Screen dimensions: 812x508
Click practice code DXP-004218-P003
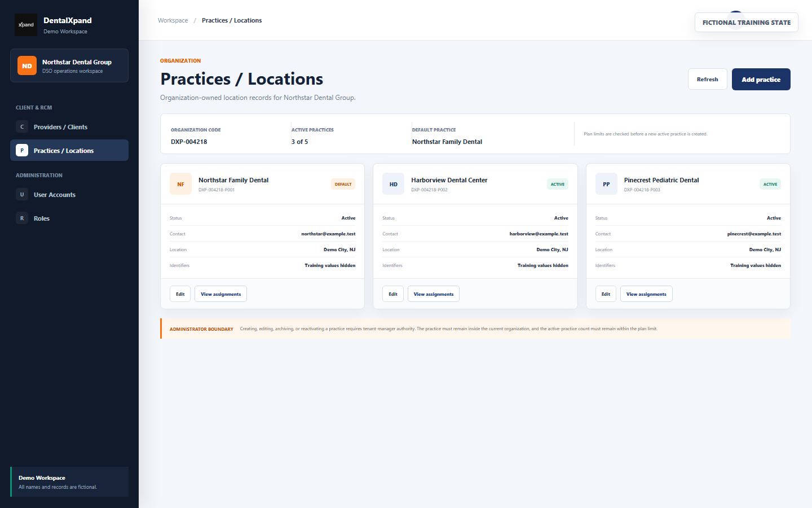[x=642, y=190]
